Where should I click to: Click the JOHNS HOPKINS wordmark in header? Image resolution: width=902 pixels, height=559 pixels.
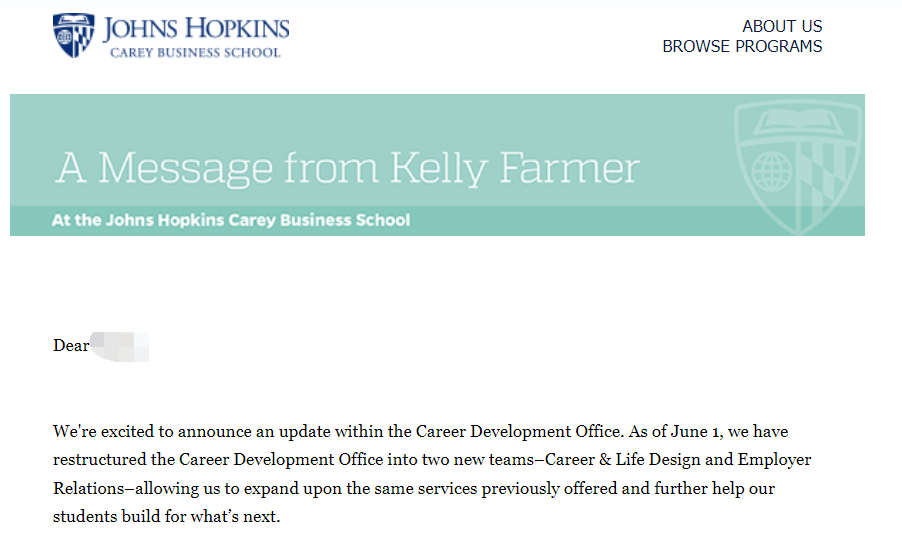click(196, 29)
